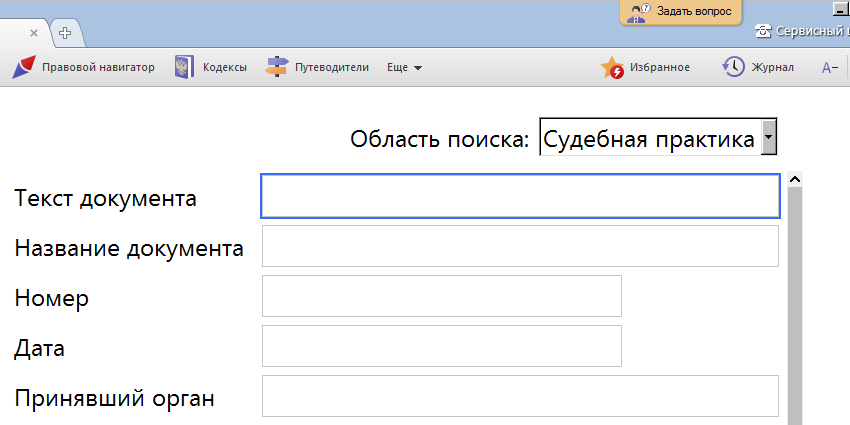Click the Задать вопрос person icon
The width and height of the screenshot is (850, 425).
638,12
